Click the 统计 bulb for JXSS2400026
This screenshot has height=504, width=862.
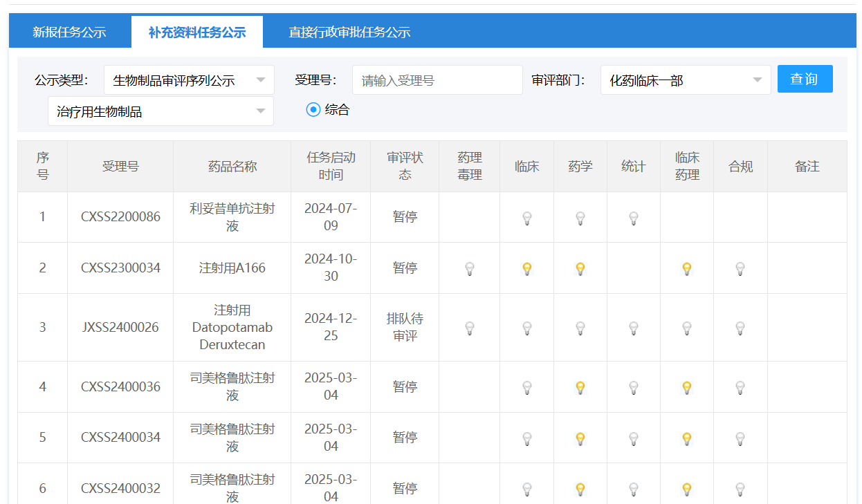pos(634,328)
